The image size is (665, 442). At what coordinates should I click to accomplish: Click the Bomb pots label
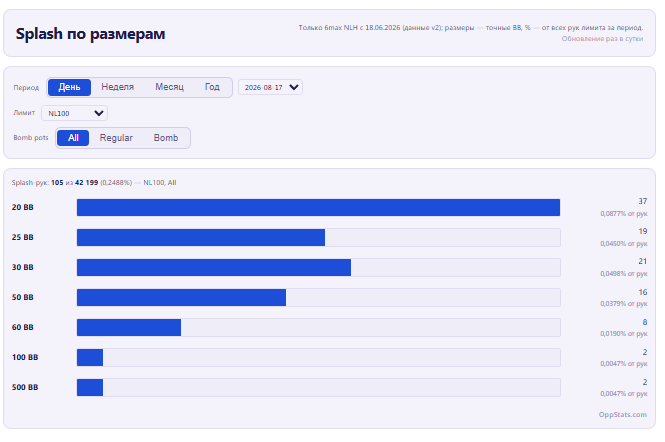[31, 138]
